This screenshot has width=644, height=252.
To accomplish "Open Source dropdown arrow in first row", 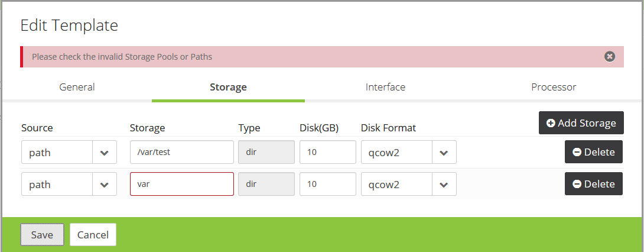I will point(105,153).
